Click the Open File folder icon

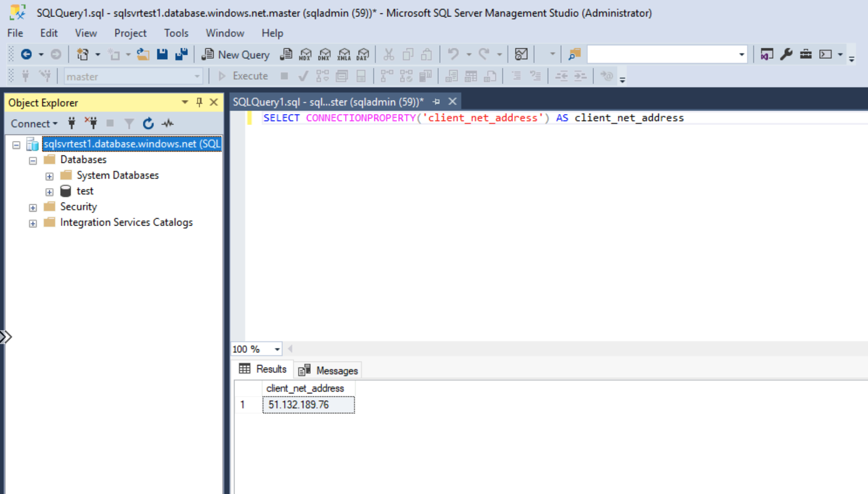coord(143,54)
